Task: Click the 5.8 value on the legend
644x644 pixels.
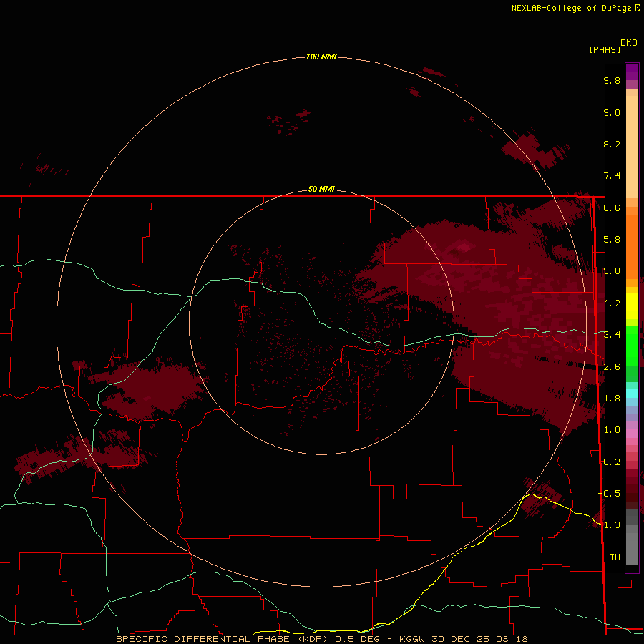Action: 612,240
